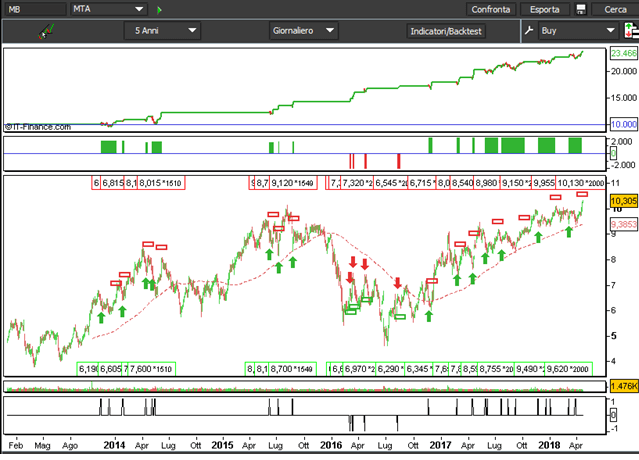
Task: Select the 10,130 *2000 trade label
Action: [580, 183]
